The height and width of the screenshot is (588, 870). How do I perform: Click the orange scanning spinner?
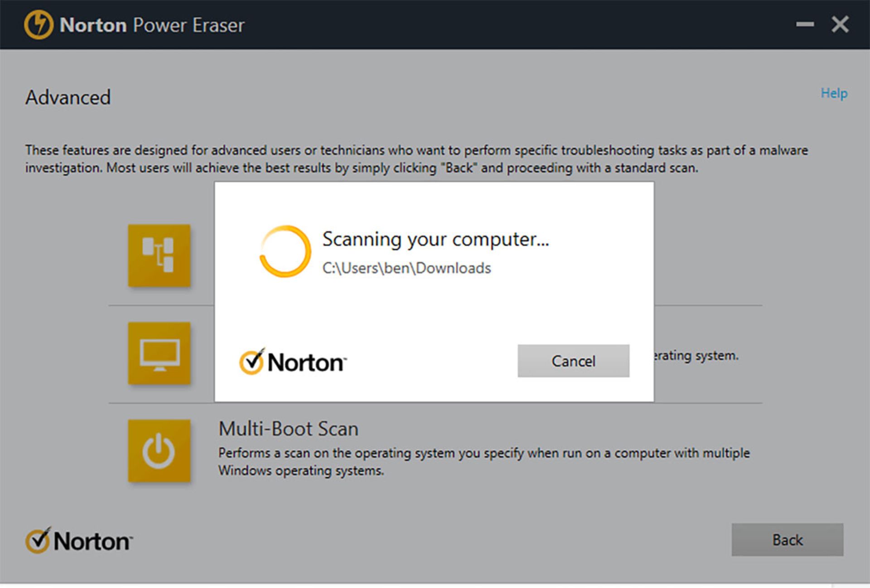[285, 251]
